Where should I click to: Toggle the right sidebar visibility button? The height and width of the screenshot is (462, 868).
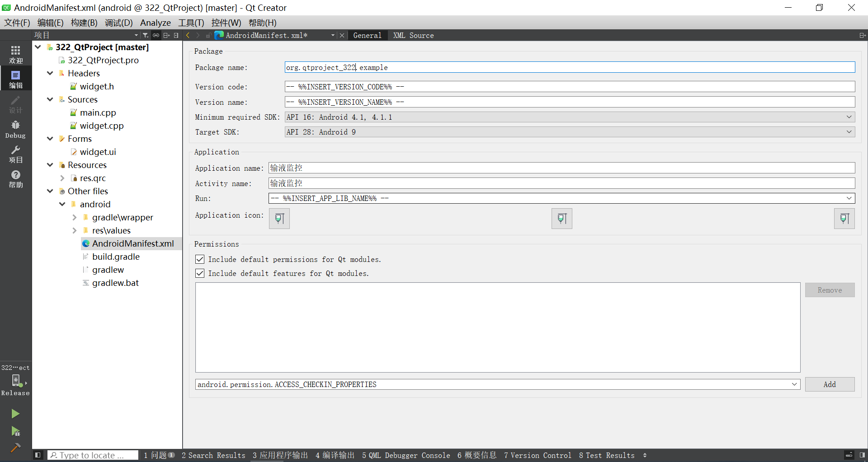click(863, 455)
